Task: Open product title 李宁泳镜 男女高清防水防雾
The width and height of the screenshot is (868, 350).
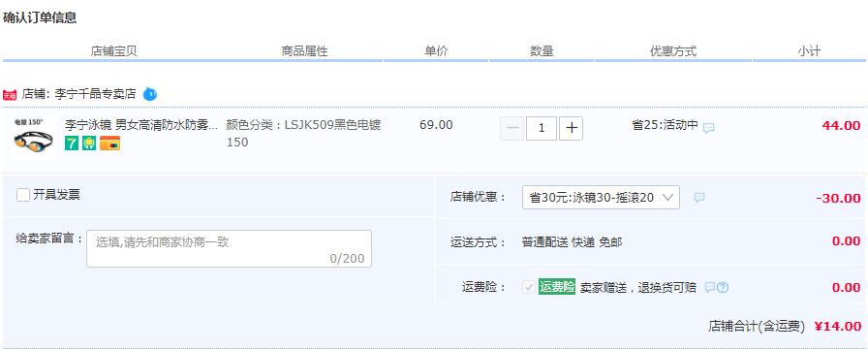Action: pos(141,125)
